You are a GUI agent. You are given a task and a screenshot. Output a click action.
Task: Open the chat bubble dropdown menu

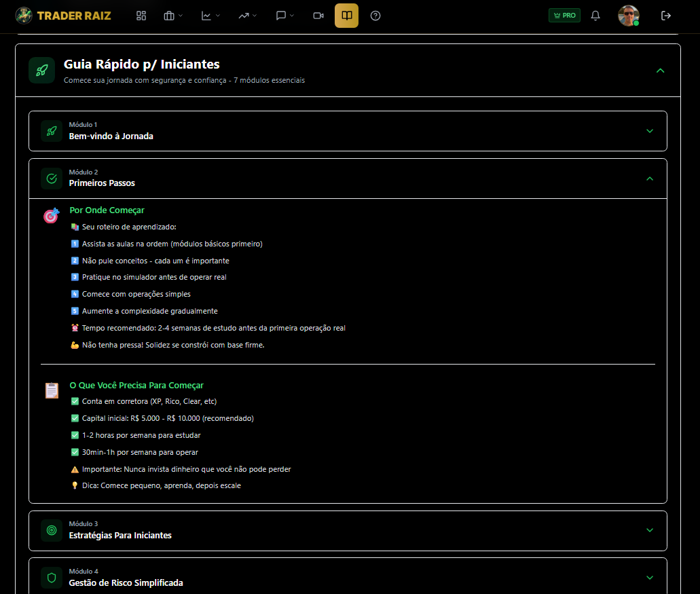click(284, 16)
